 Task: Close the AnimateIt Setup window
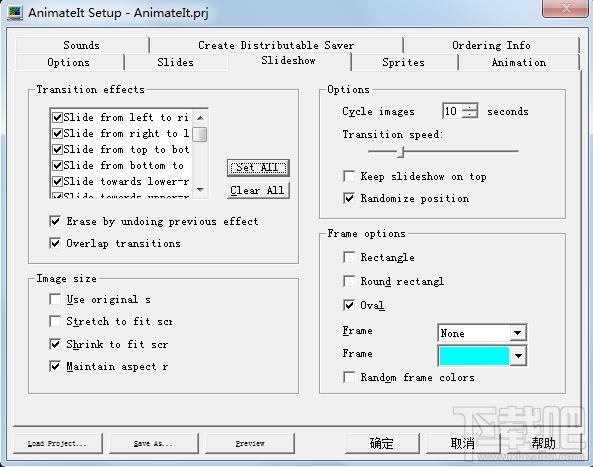point(565,8)
